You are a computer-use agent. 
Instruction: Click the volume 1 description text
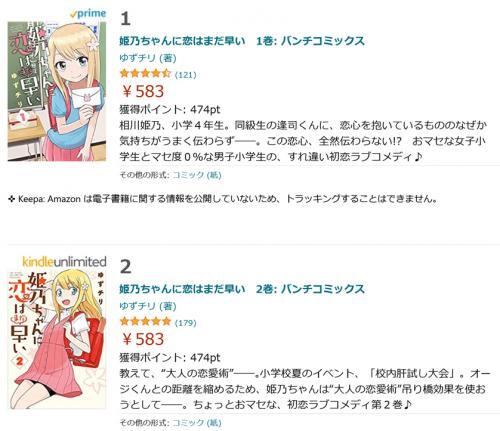[303, 141]
